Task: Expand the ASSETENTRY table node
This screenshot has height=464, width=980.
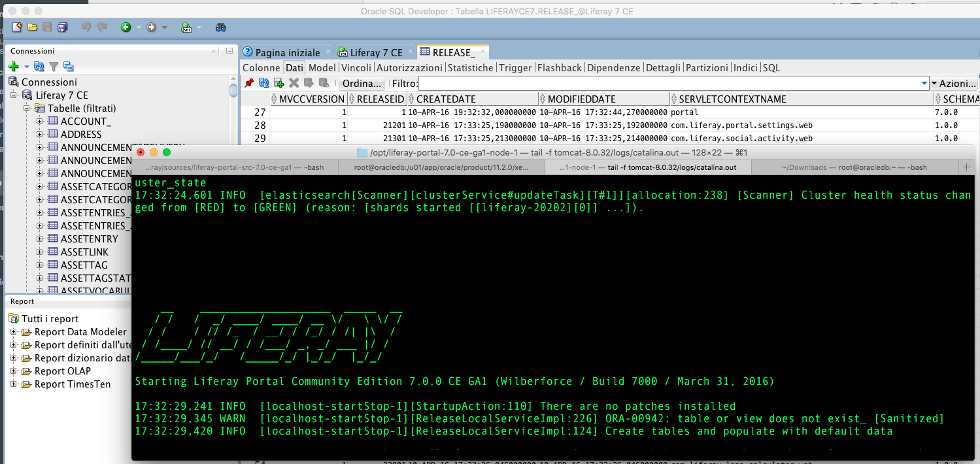Action: [40, 239]
